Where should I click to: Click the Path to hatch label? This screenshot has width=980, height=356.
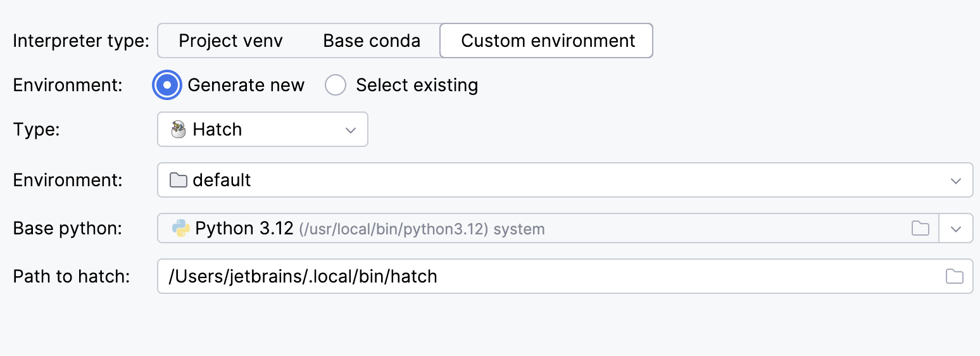pos(71,276)
